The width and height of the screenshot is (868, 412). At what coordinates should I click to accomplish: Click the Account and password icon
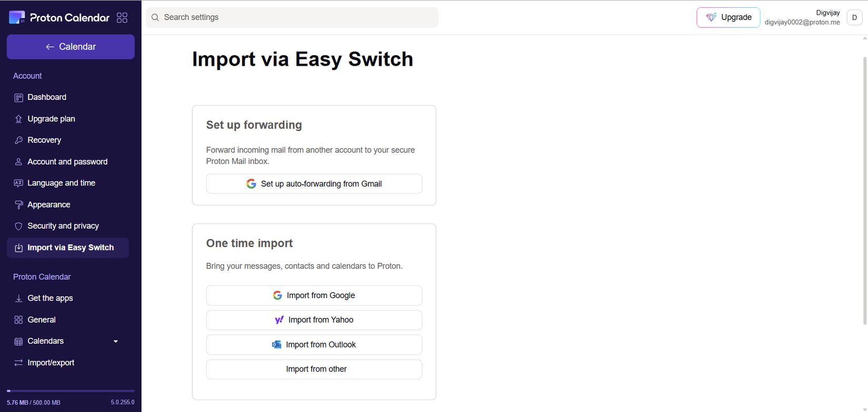pyautogui.click(x=18, y=161)
